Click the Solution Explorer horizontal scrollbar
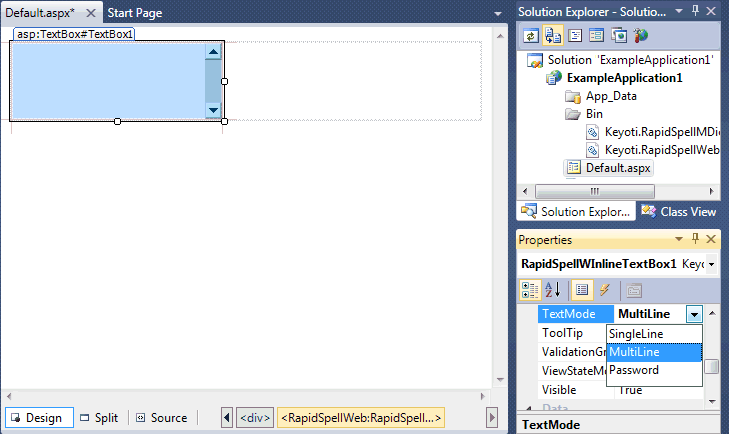729x434 pixels. (608, 190)
